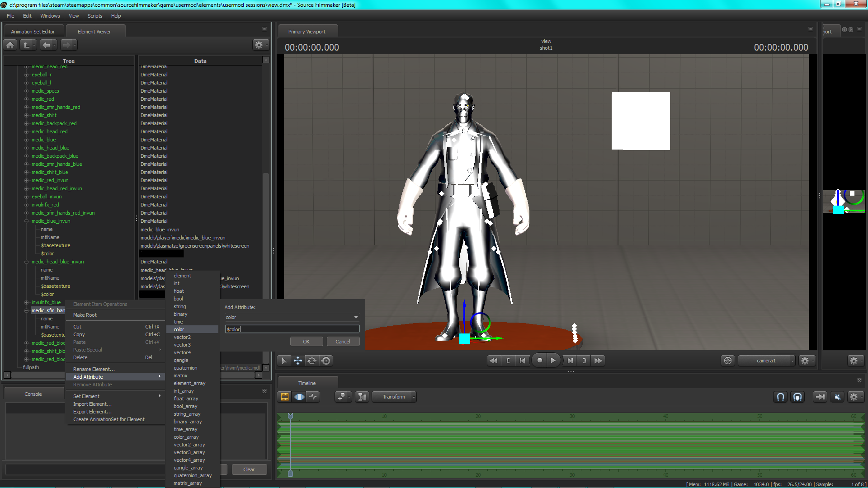Viewport: 868px width, 488px height.
Task: Click the home icon in Element Viewer
Action: 10,45
